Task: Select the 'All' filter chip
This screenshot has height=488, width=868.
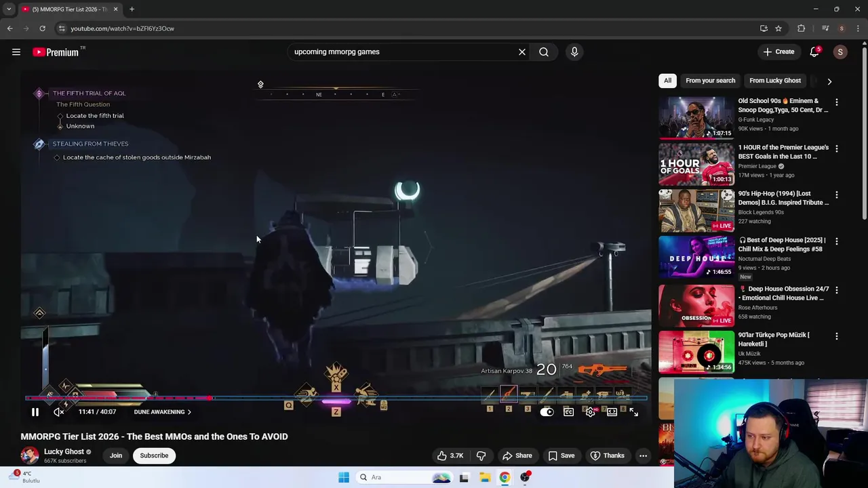Action: pyautogui.click(x=667, y=81)
